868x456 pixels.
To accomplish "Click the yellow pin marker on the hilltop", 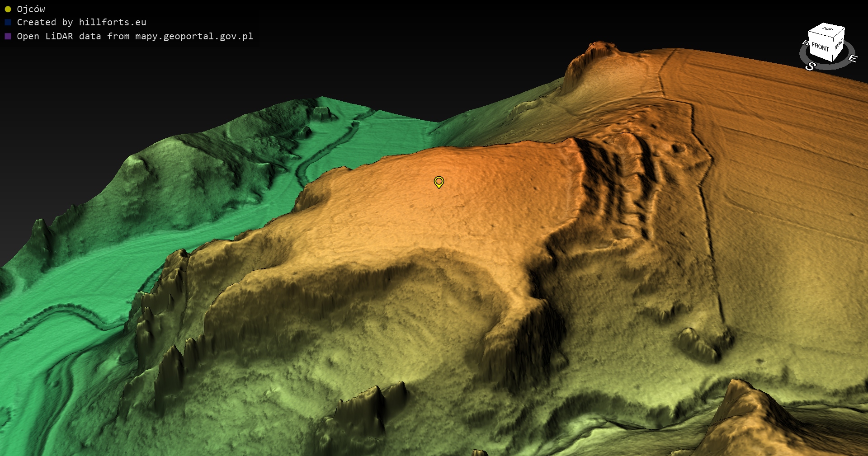I will (x=439, y=182).
